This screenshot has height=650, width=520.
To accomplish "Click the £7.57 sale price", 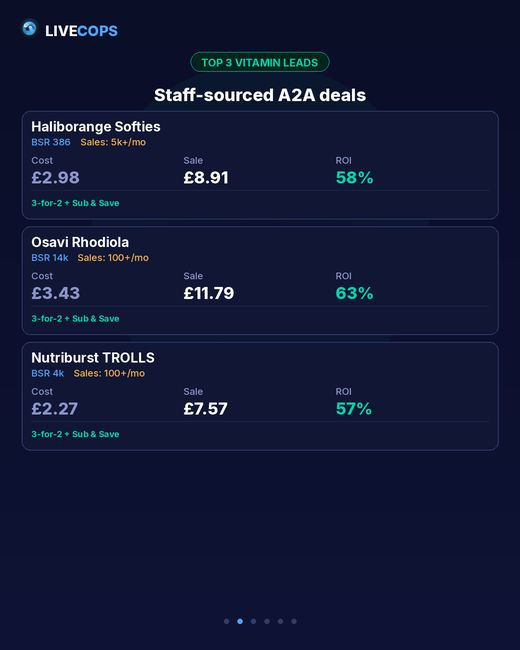I will point(206,409).
